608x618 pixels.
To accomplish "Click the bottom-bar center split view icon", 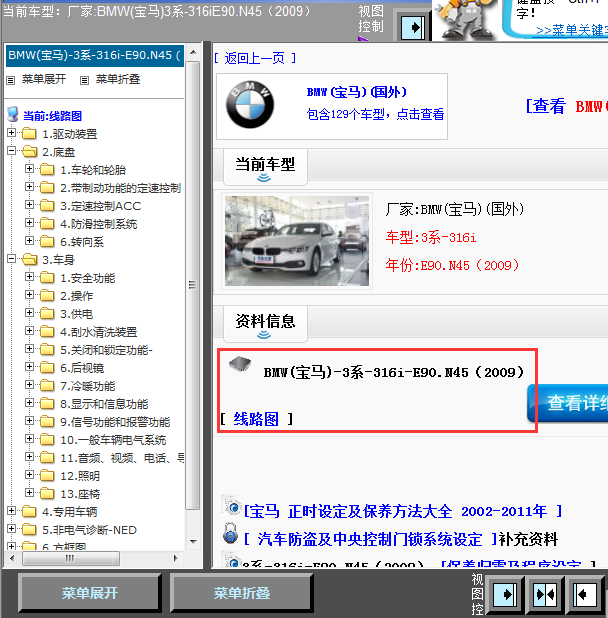I will tap(545, 594).
